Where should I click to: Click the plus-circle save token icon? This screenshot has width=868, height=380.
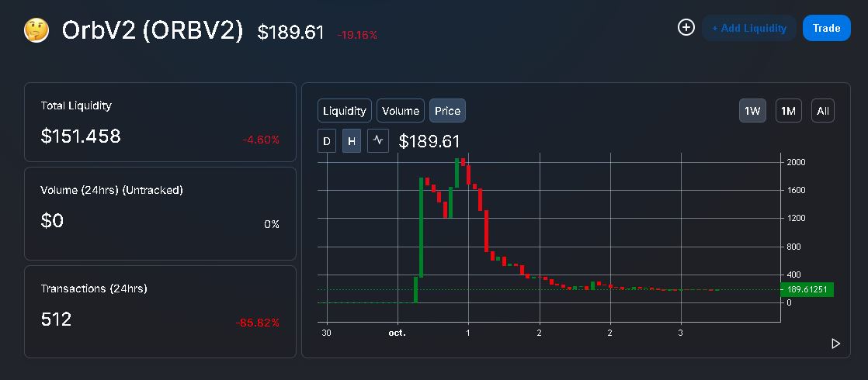coord(686,27)
